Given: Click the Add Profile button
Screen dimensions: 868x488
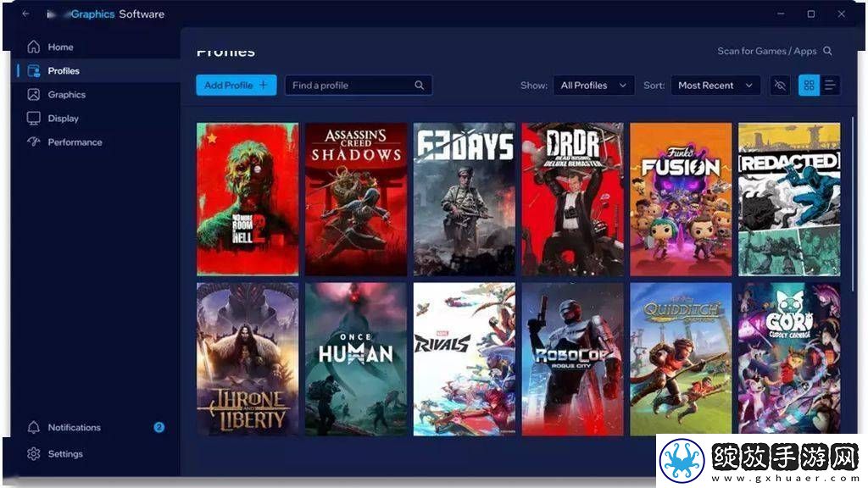Looking at the screenshot, I should (x=236, y=86).
